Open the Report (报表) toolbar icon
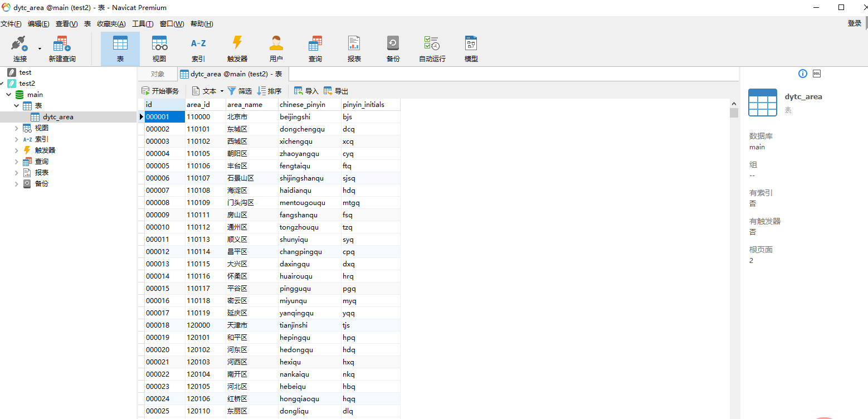 [354, 49]
